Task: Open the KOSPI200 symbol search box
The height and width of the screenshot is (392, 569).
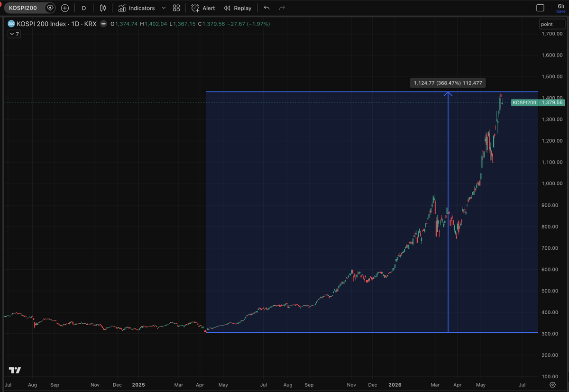Action: pos(29,8)
